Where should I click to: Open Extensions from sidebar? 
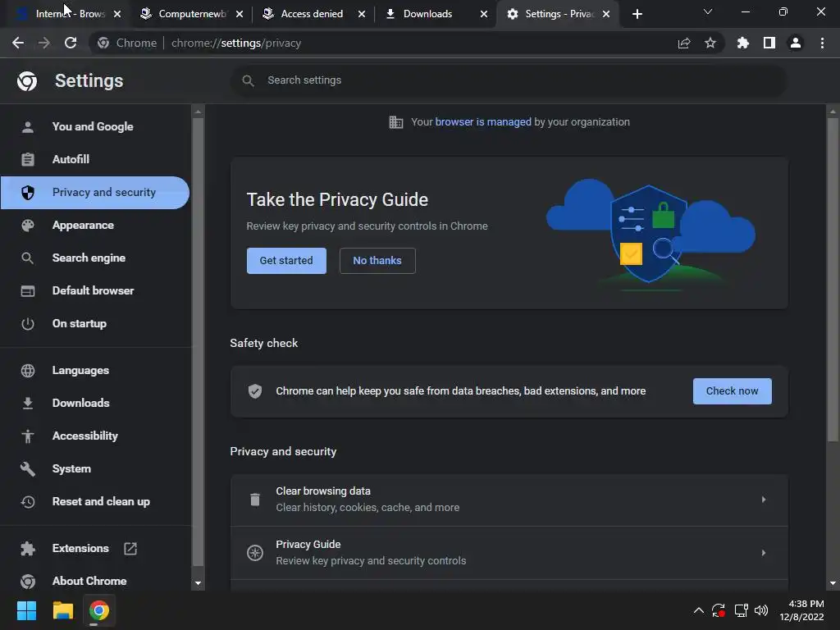pos(95,548)
